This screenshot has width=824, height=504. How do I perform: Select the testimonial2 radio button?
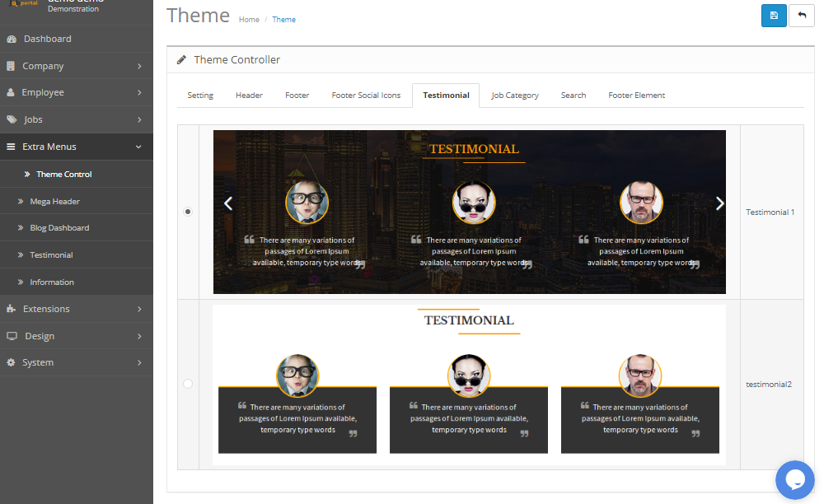click(188, 384)
